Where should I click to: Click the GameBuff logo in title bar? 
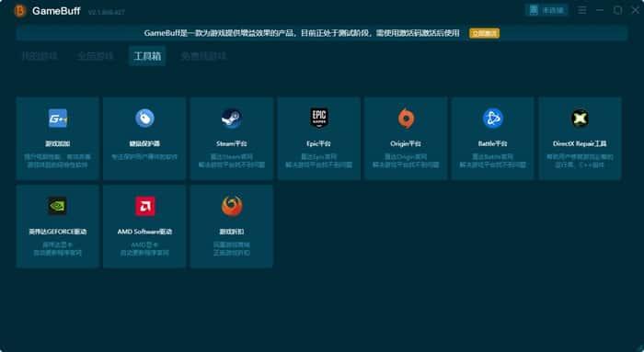pyautogui.click(x=19, y=11)
